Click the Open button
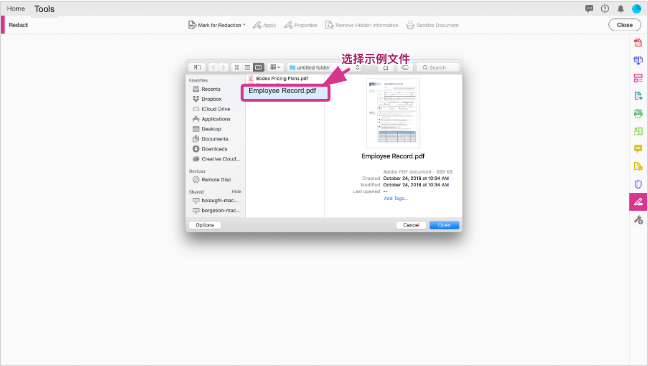This screenshot has height=366, width=648. pyautogui.click(x=444, y=225)
